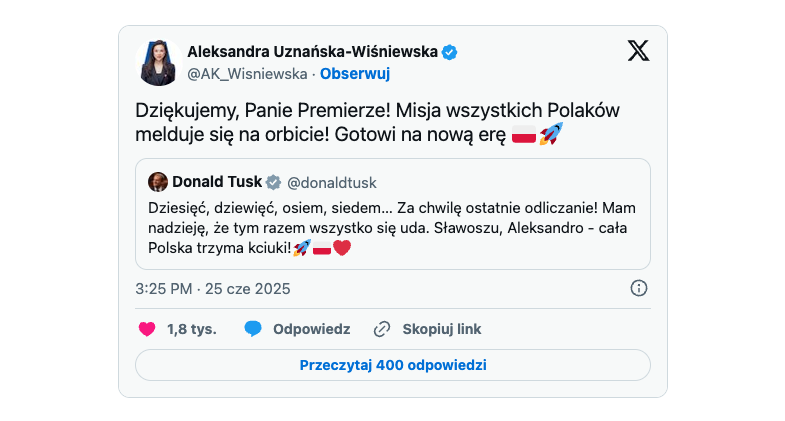The width and height of the screenshot is (785, 421).
Task: Click the reply speech bubble icon
Action: pyautogui.click(x=253, y=329)
